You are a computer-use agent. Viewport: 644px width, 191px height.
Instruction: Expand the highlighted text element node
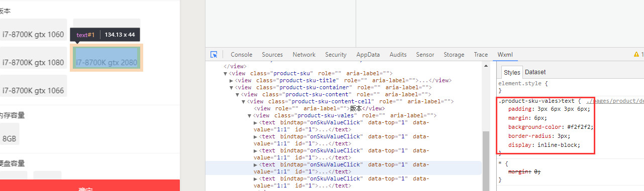pyautogui.click(x=255, y=164)
